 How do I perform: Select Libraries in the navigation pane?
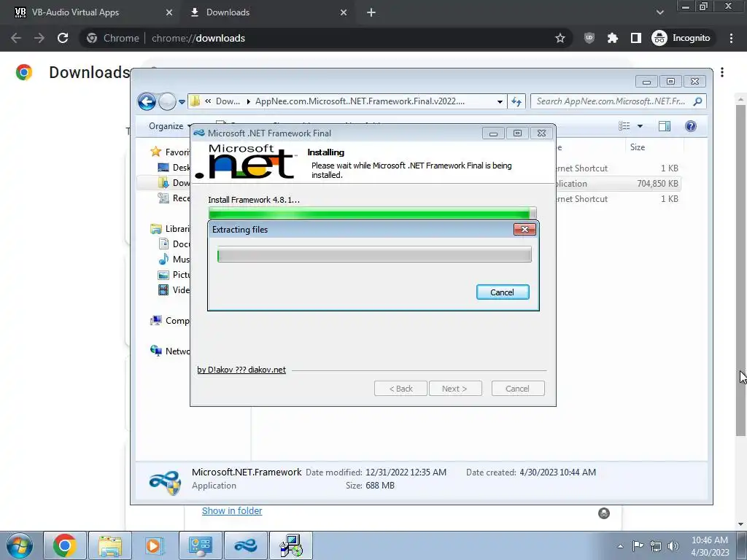[x=171, y=228]
